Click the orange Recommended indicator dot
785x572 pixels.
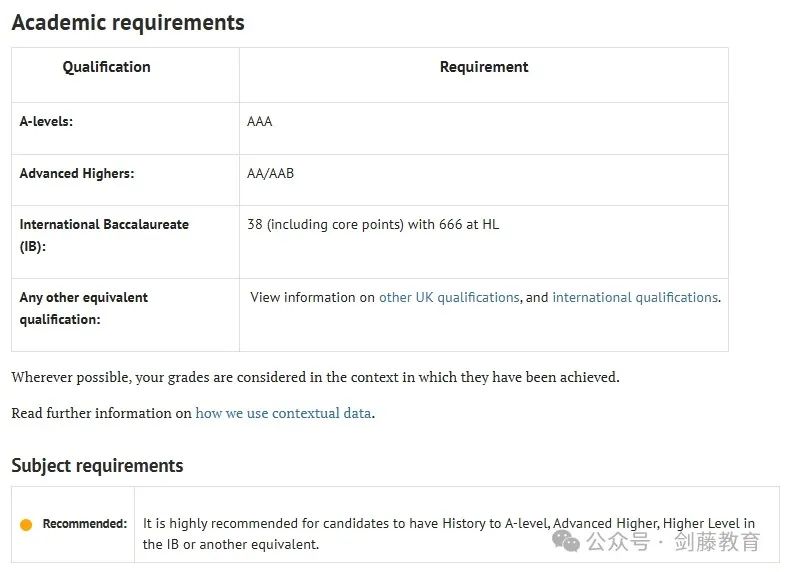pyautogui.click(x=26, y=524)
